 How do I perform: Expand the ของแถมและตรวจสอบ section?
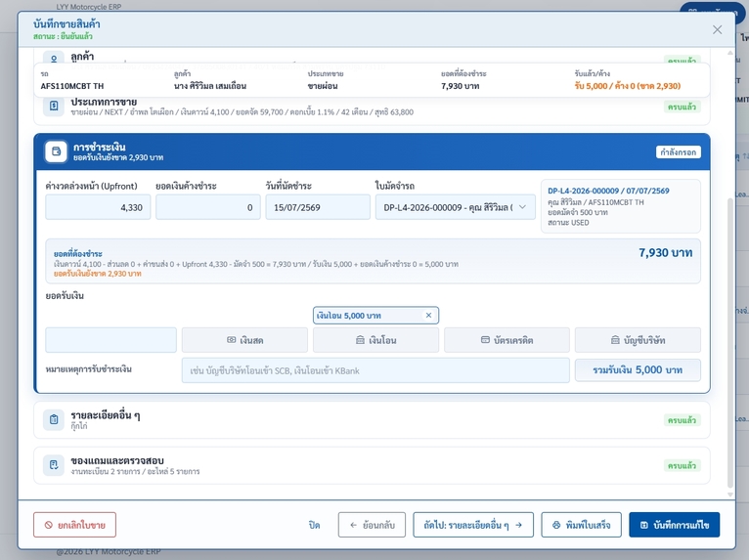(372, 465)
